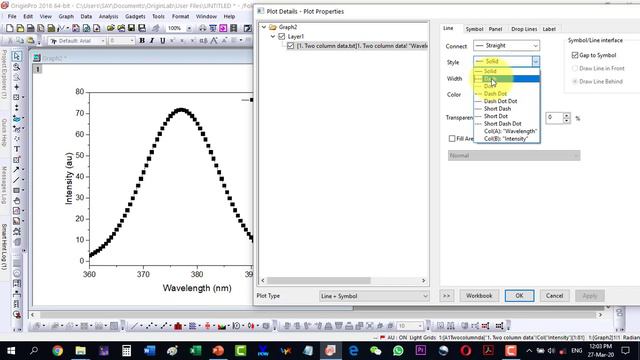Click the Print icon in the toolbar
640x360 pixels.
click(x=202, y=28)
